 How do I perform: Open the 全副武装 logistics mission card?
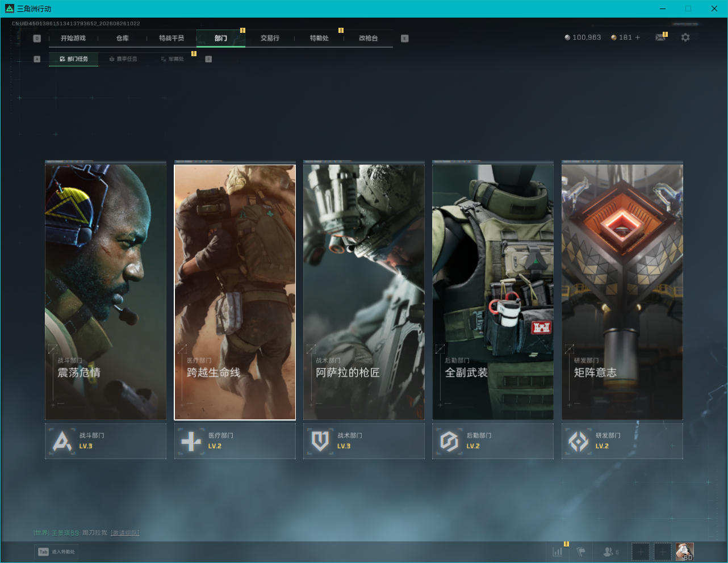point(493,292)
